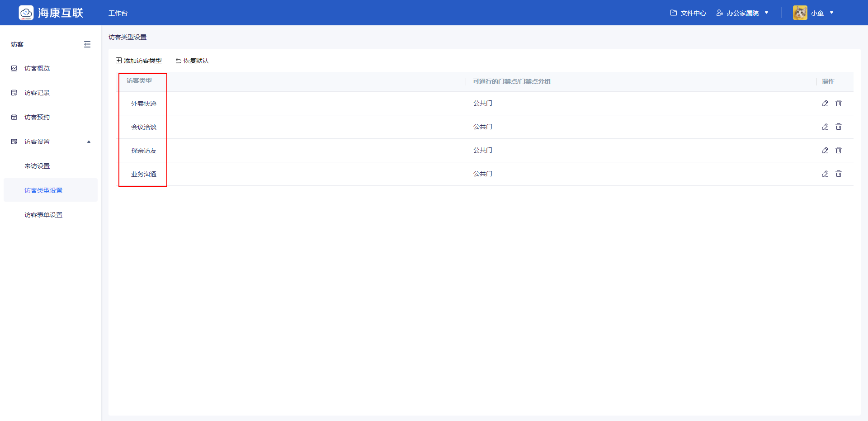Edit the 外卖快递 visitor type
The image size is (868, 421).
tap(825, 103)
